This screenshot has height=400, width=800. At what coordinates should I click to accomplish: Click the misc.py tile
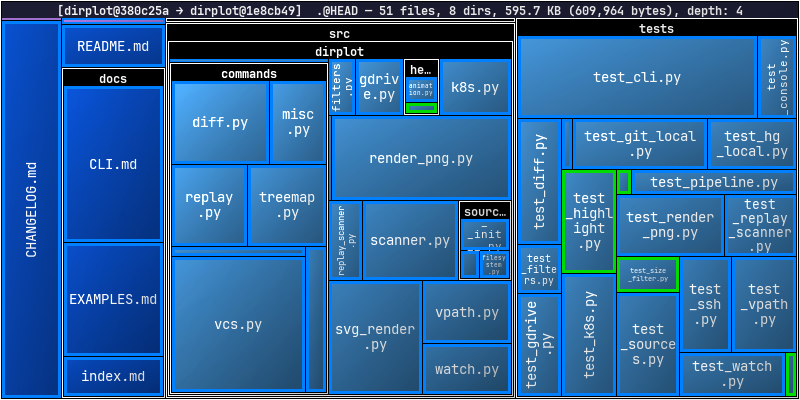pyautogui.click(x=298, y=122)
